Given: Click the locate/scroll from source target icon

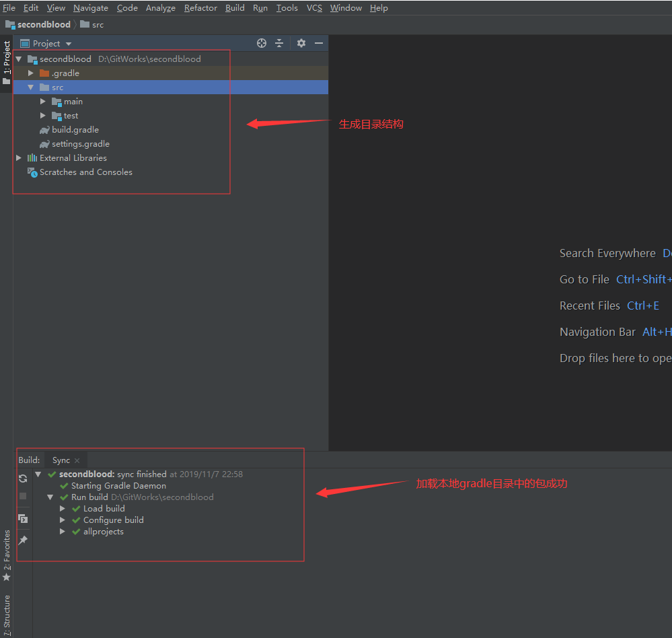Looking at the screenshot, I should pos(262,43).
